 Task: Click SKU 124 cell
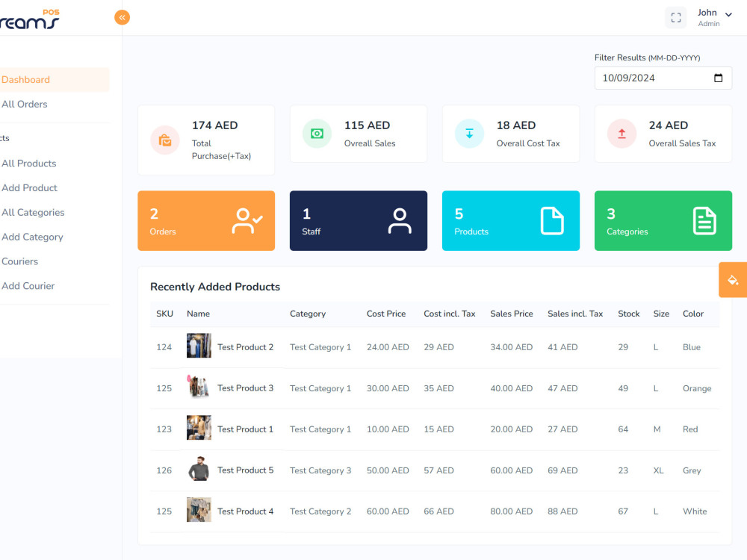pyautogui.click(x=164, y=347)
